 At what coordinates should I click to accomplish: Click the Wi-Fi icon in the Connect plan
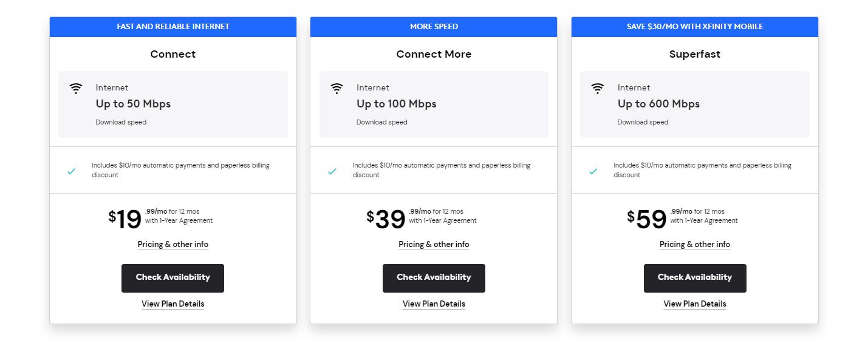(76, 89)
